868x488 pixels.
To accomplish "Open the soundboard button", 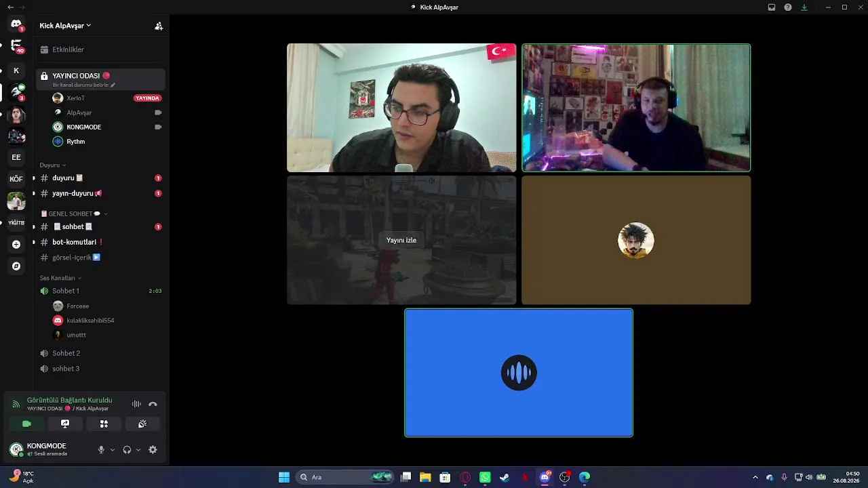I will point(142,424).
